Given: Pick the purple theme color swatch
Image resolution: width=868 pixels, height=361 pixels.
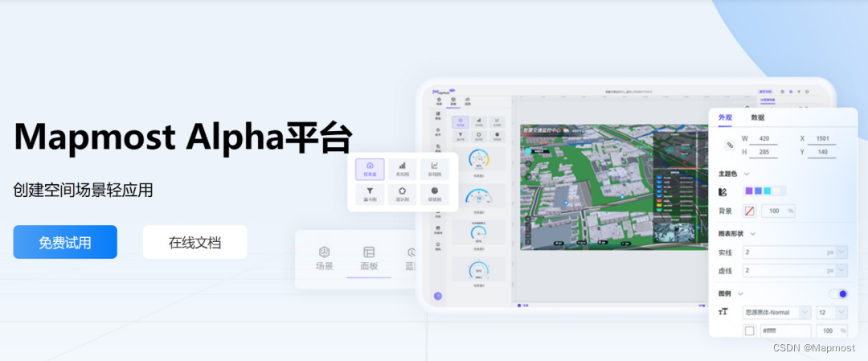Looking at the screenshot, I should [749, 191].
